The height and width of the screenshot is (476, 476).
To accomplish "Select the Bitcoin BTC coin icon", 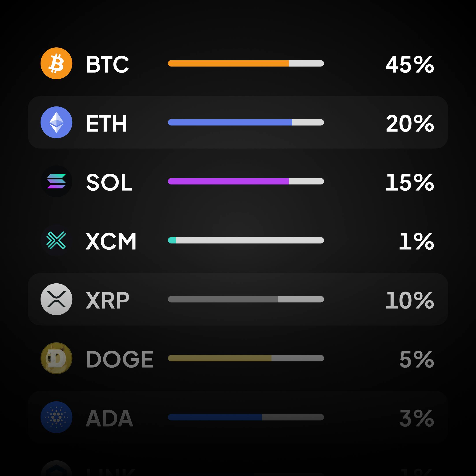I will pos(56,63).
